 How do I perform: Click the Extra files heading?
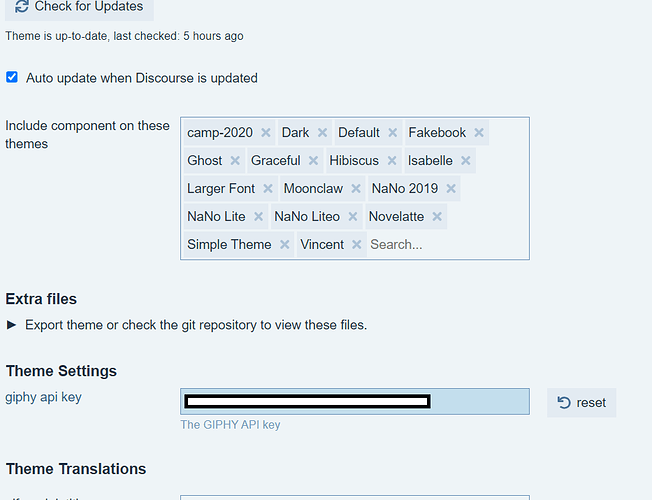coord(41,299)
